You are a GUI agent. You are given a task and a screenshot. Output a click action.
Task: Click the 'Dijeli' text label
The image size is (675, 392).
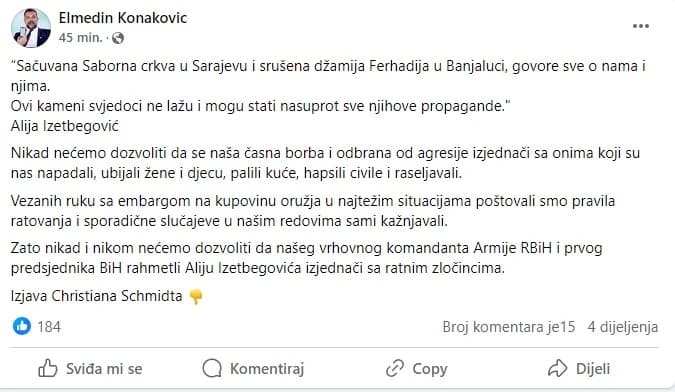tap(593, 369)
